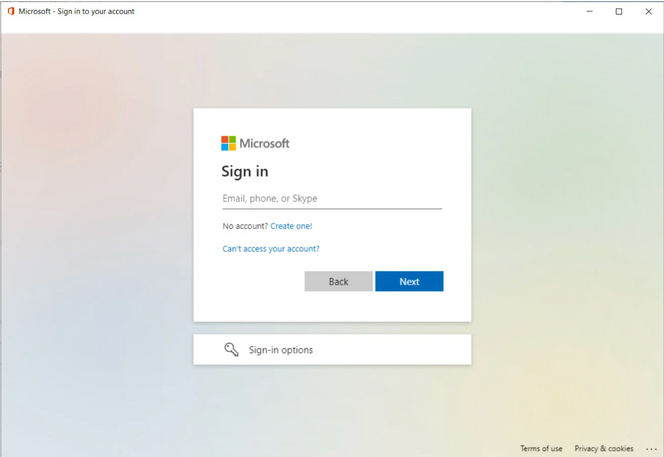Click the Microsoft four-color logo
664x457 pixels.
click(228, 143)
